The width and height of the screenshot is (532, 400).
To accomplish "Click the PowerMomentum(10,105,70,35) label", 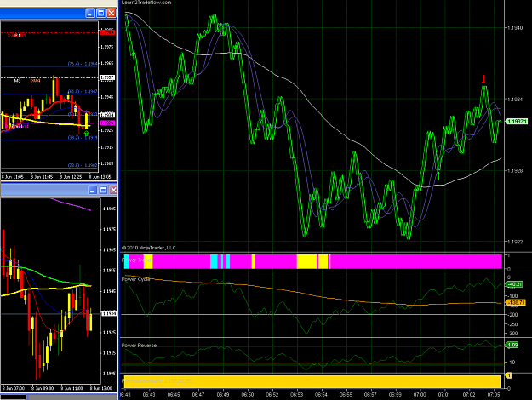I will click(x=157, y=381).
